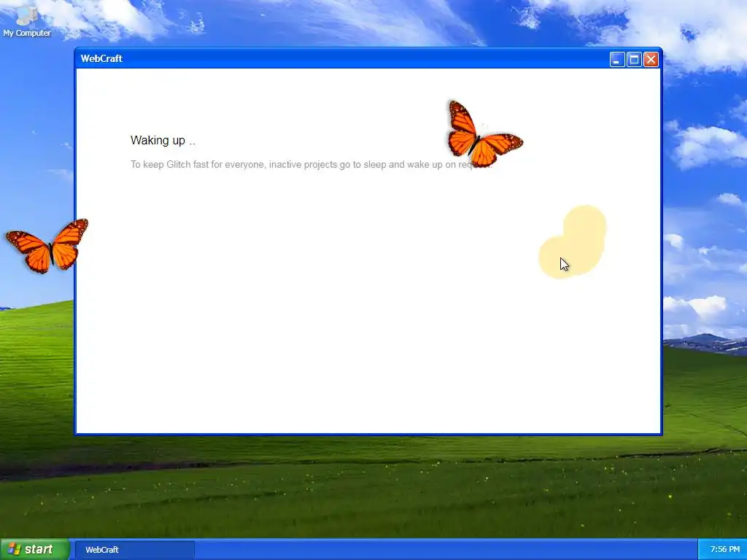Click the "Waking up .." heading text
This screenshot has height=560, width=747.
[163, 141]
